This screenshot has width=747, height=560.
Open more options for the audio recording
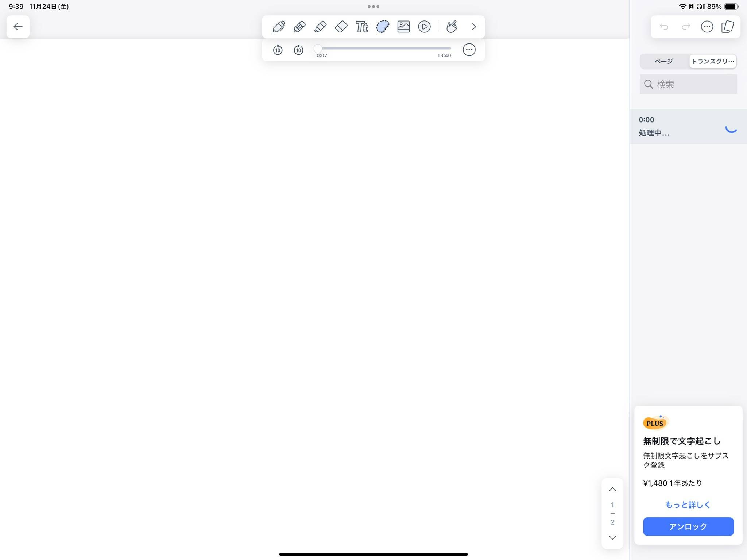click(x=469, y=49)
